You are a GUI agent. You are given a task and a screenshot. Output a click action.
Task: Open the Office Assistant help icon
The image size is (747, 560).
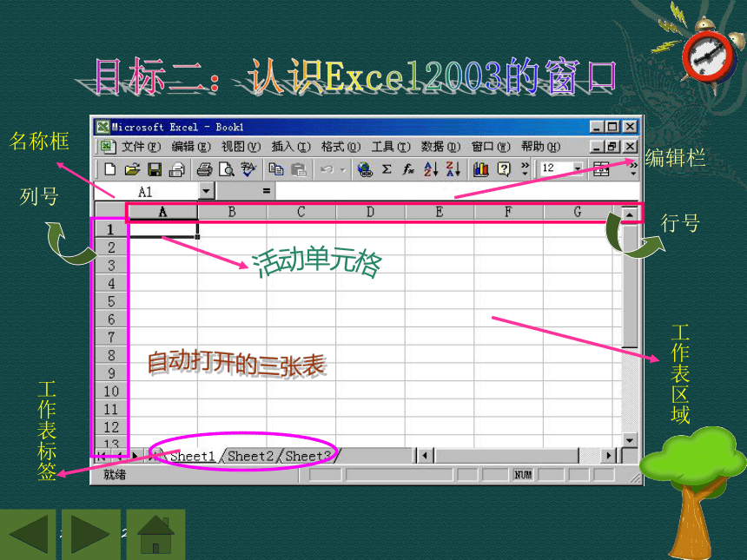tap(504, 169)
